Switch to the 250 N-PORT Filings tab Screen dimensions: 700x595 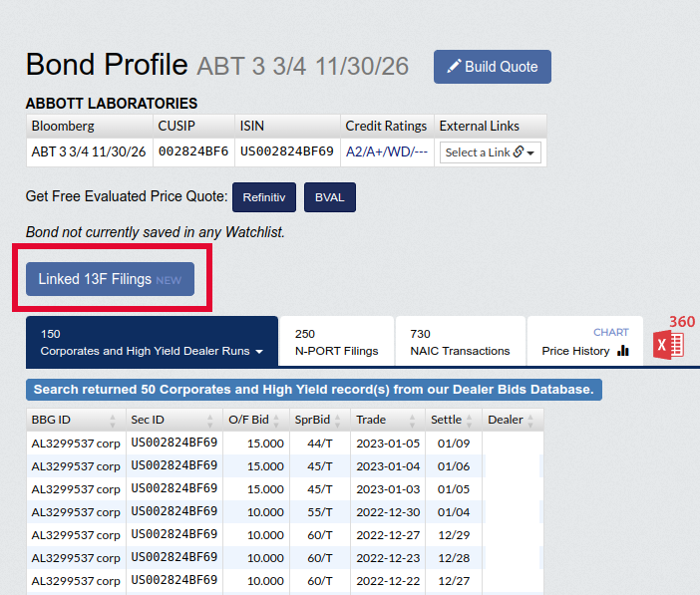(x=336, y=342)
